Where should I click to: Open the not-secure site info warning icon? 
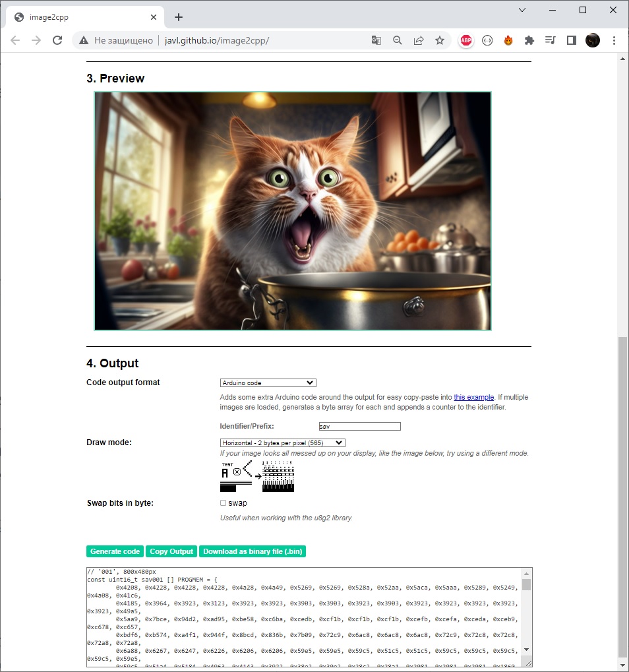click(84, 40)
